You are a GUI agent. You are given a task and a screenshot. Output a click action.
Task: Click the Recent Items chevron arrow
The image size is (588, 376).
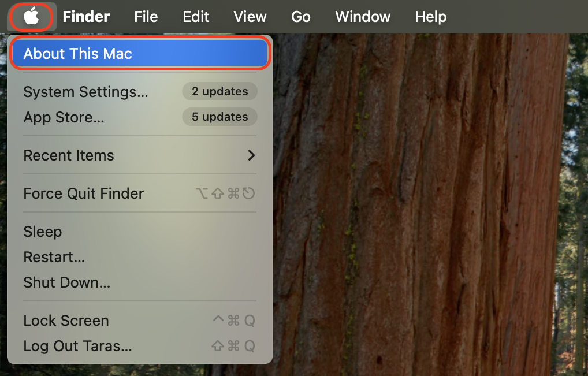click(251, 155)
